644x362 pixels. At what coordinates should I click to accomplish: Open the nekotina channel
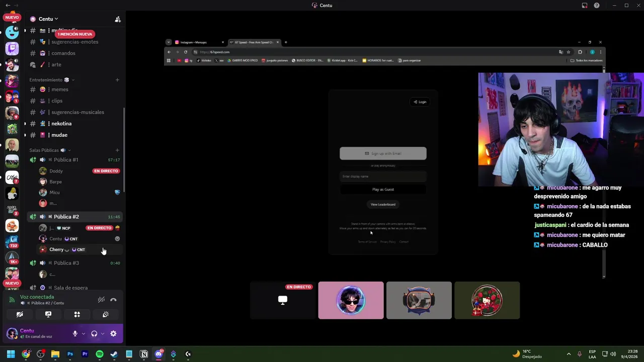point(74,124)
